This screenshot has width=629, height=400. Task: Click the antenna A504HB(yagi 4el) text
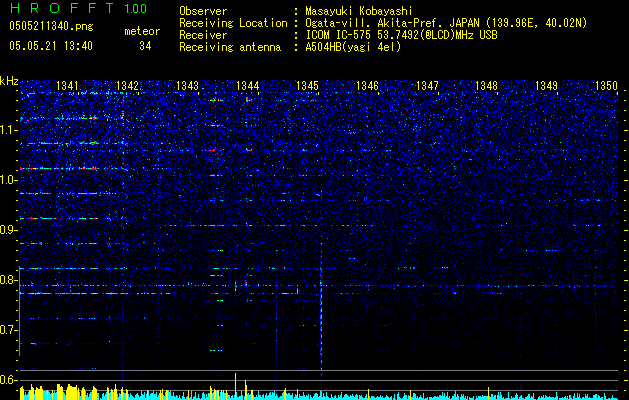pyautogui.click(x=353, y=47)
